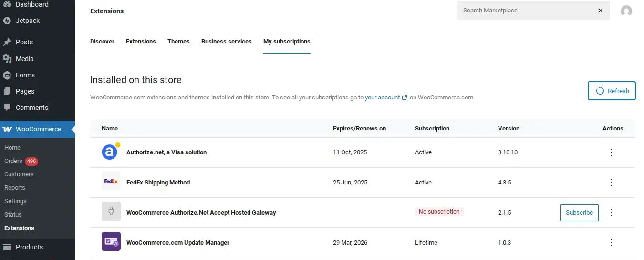Viewport: 644px width, 260px height.
Task: Click the Pages icon in sidebar
Action: (7, 91)
